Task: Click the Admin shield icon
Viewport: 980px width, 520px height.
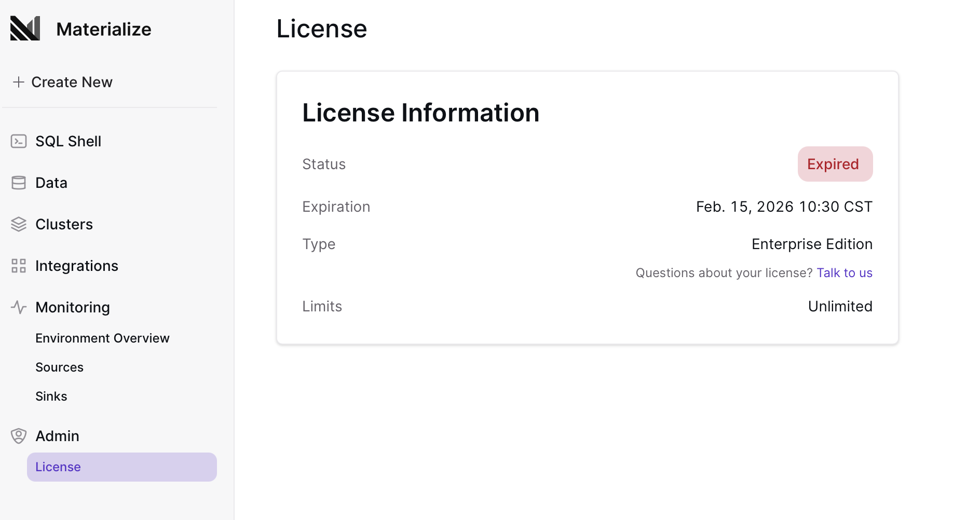Action: tap(19, 436)
